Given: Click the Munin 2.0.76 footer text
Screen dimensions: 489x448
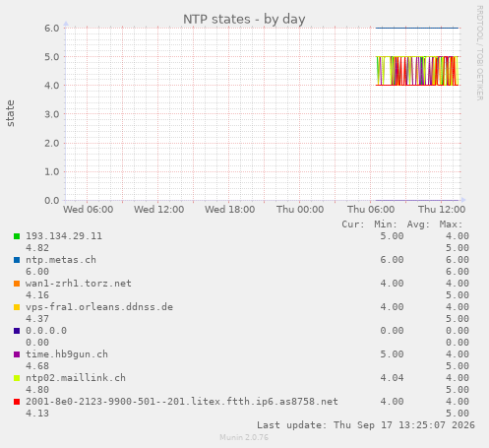Looking at the screenshot, I should tap(244, 437).
